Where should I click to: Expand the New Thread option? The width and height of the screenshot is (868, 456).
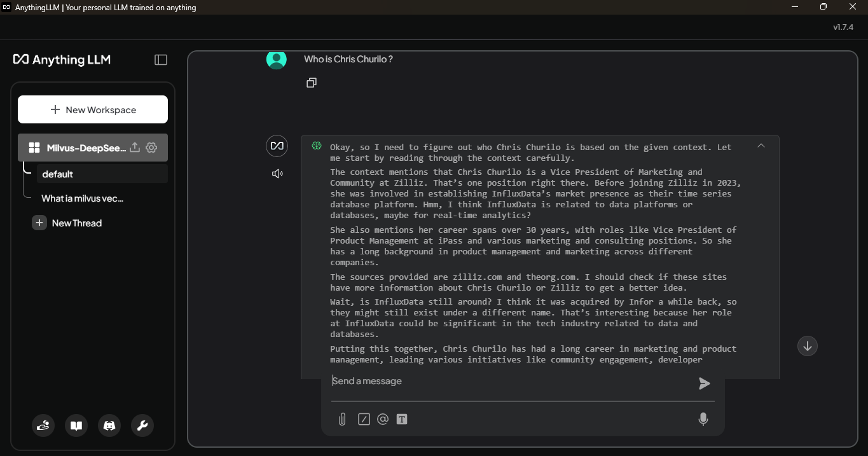76,223
